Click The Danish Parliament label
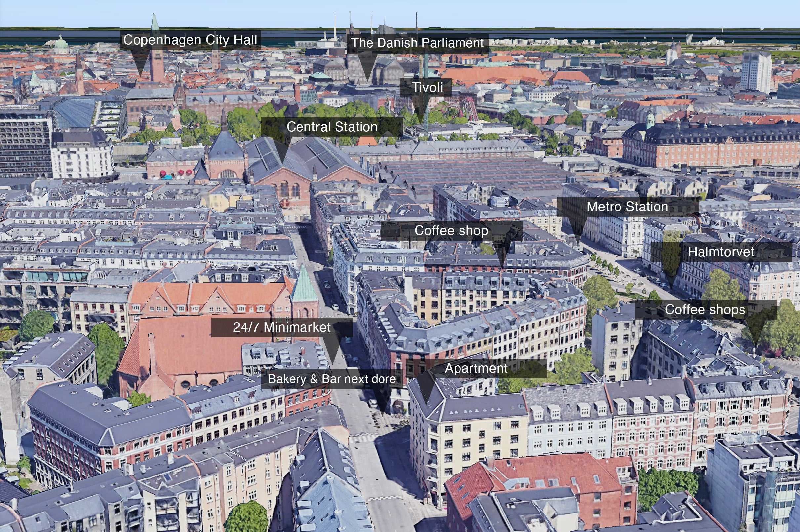Screen dimensions: 800x532 pyautogui.click(x=417, y=43)
